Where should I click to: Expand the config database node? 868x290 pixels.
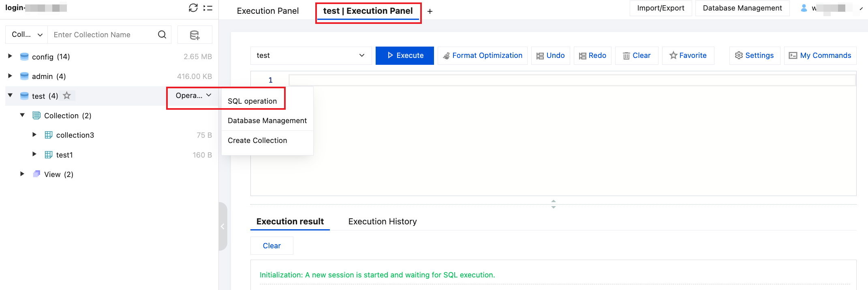pyautogui.click(x=10, y=56)
